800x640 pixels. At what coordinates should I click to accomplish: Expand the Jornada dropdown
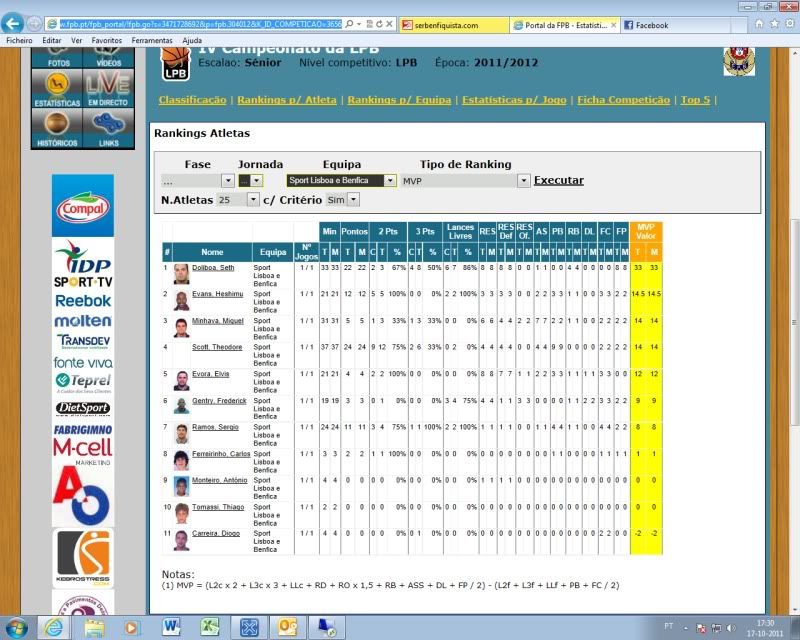(x=257, y=181)
